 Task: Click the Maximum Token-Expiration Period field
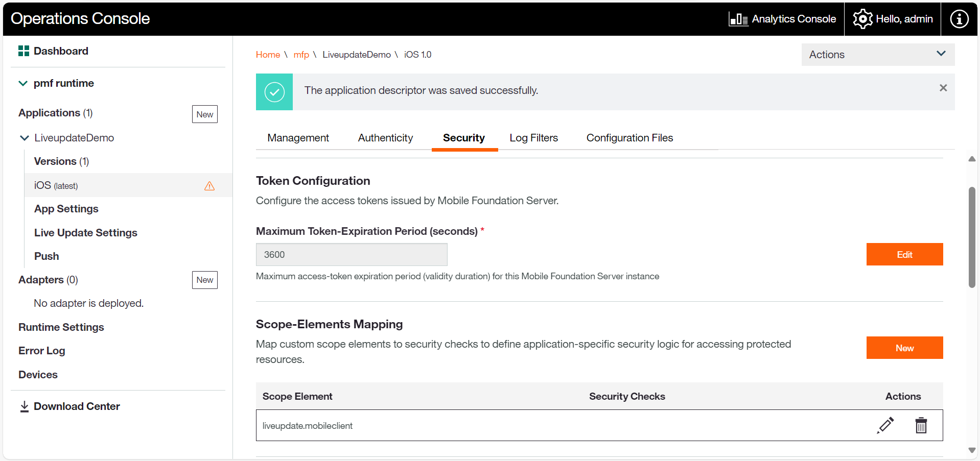[352, 254]
